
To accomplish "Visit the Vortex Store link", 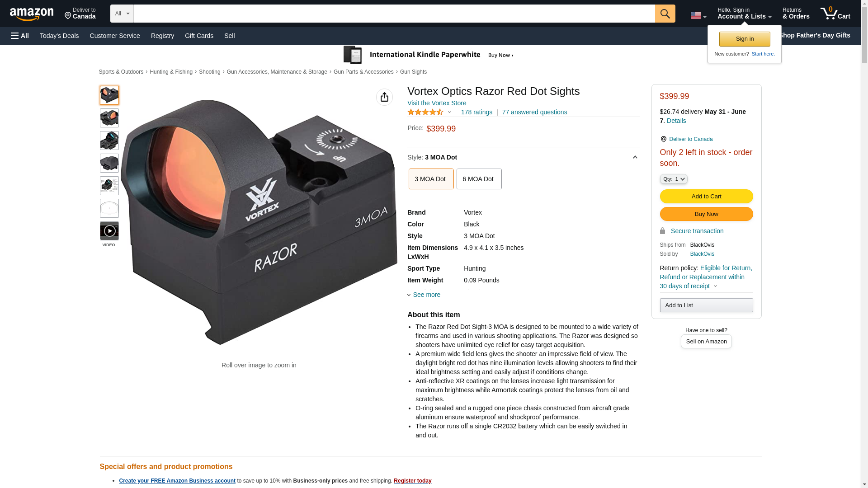I will (x=437, y=103).
